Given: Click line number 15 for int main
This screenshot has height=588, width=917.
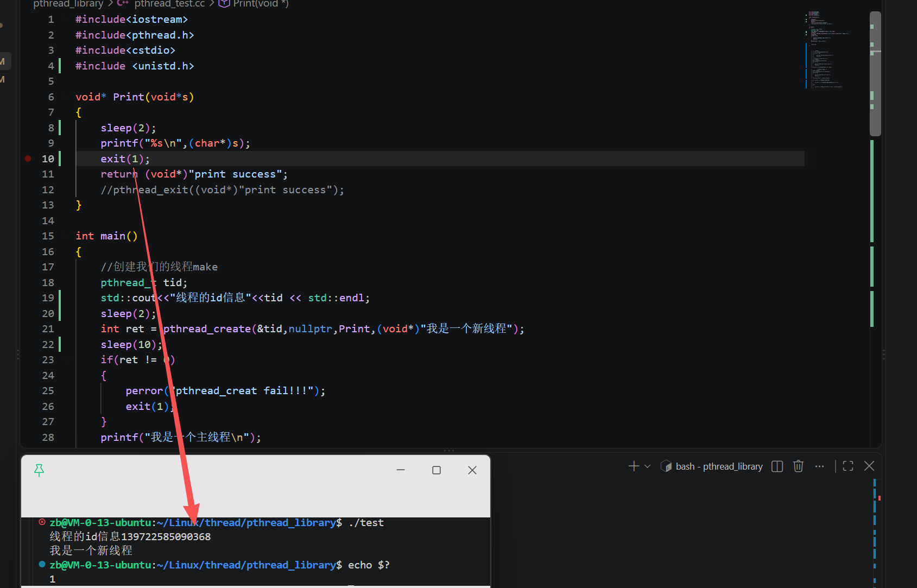Looking at the screenshot, I should pyautogui.click(x=48, y=236).
